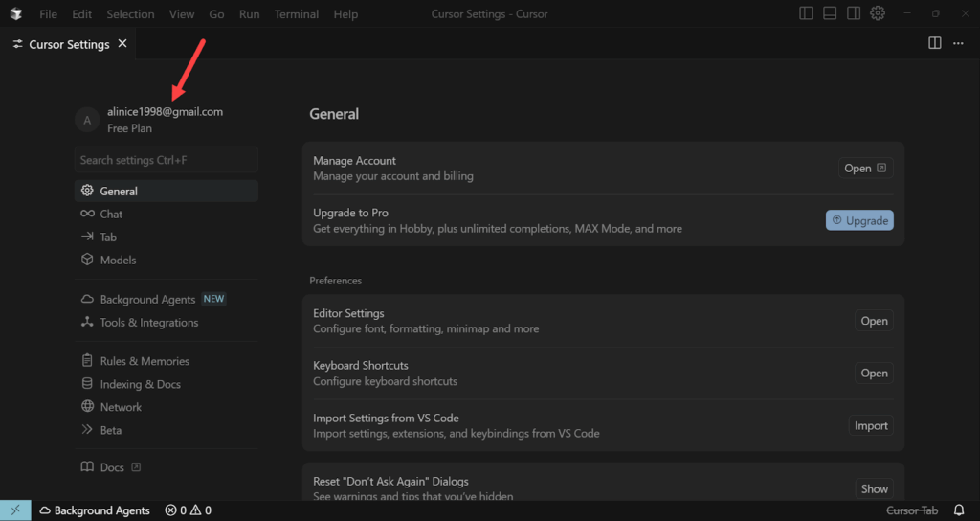
Task: Open Tools & Integrations section
Action: tap(167, 322)
